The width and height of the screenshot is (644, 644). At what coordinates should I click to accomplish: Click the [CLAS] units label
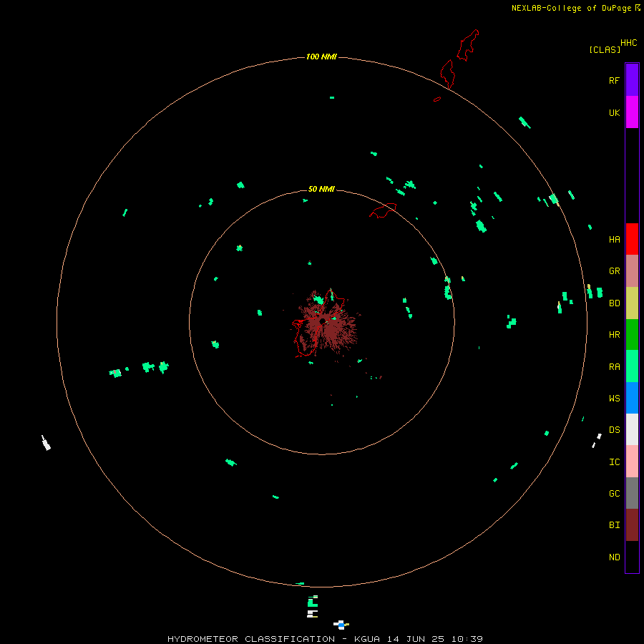[x=605, y=49]
